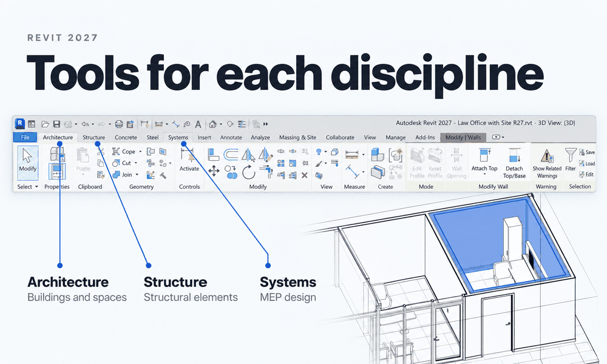
Task: Open the Cut dropdown arrow
Action: coord(135,163)
